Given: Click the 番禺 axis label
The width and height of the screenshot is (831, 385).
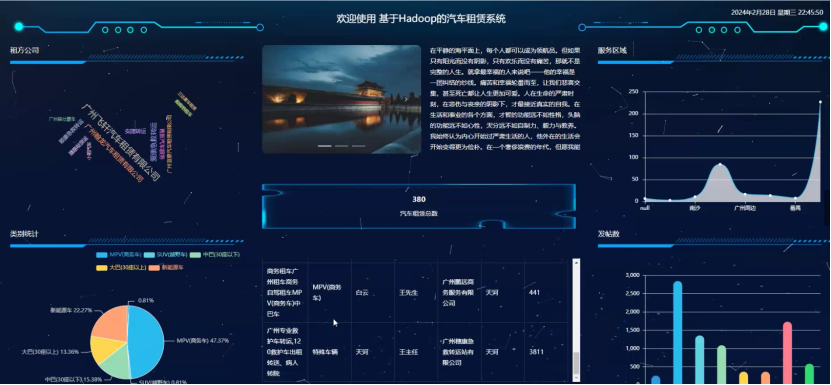Looking at the screenshot, I should click(795, 208).
